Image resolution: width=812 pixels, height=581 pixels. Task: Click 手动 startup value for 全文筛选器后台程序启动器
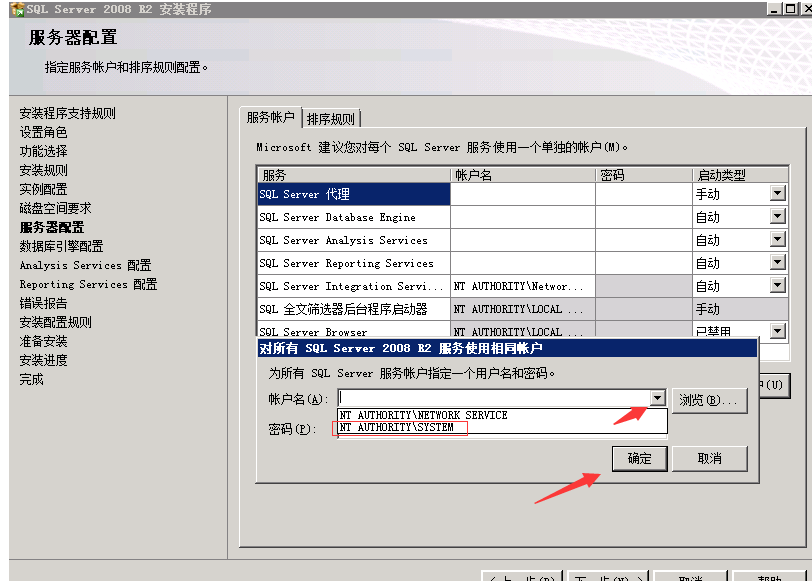(707, 309)
